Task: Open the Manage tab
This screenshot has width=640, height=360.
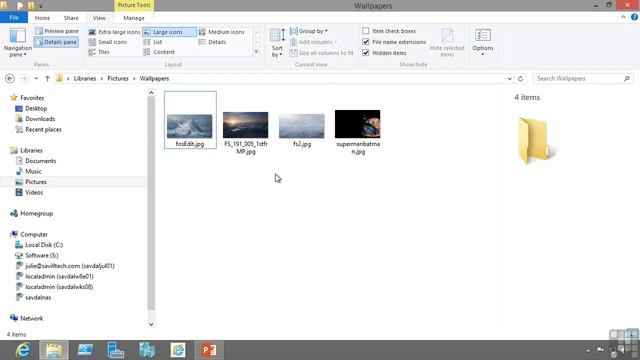Action: point(134,18)
